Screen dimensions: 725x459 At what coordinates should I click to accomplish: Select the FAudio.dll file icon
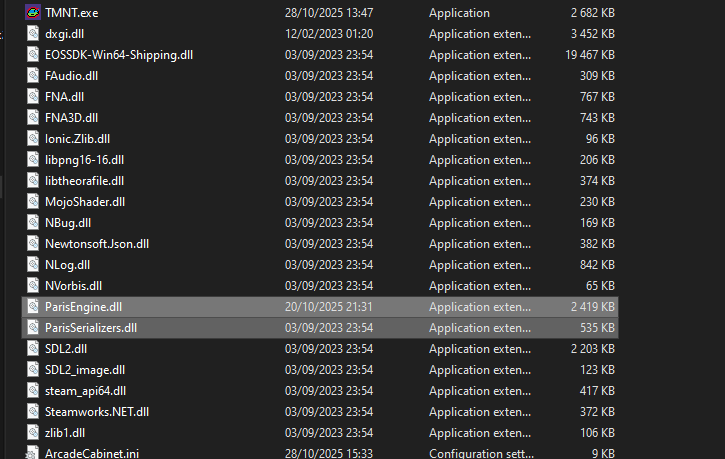[33, 76]
